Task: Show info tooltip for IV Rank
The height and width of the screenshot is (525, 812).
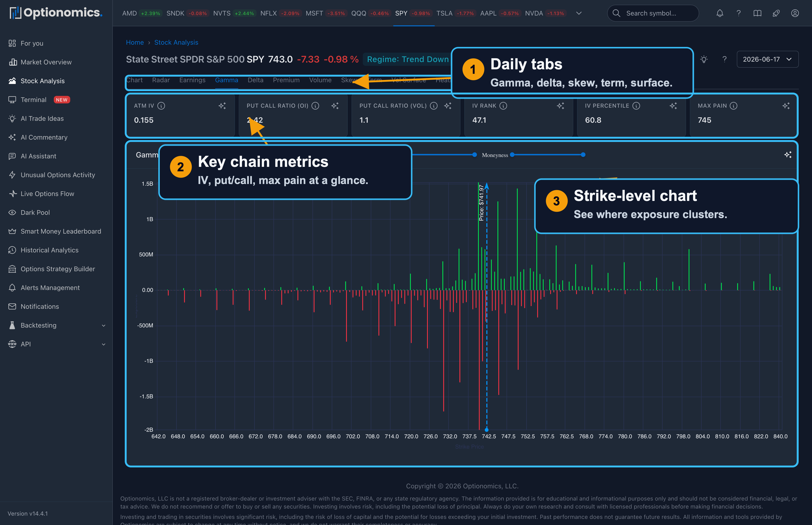Action: tap(503, 106)
